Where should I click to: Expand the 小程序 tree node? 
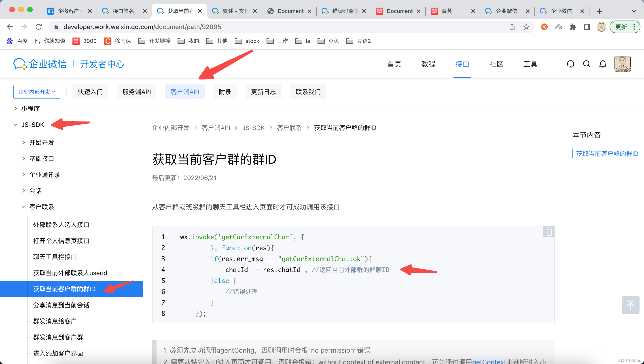tap(15, 109)
